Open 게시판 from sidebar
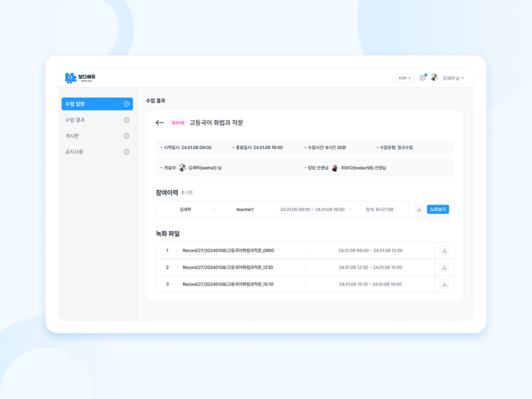Screen dimensions: 532x399 [x=97, y=136]
